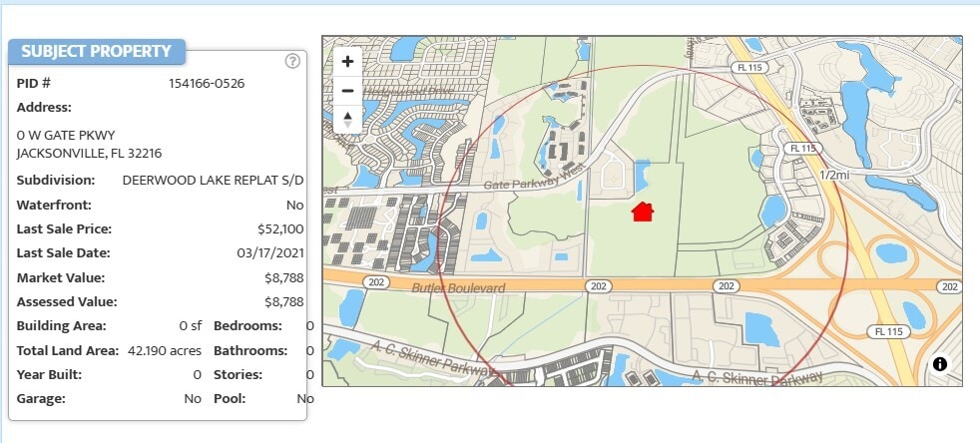This screenshot has width=980, height=443.
Task: Zoom in on the map
Action: [347, 61]
